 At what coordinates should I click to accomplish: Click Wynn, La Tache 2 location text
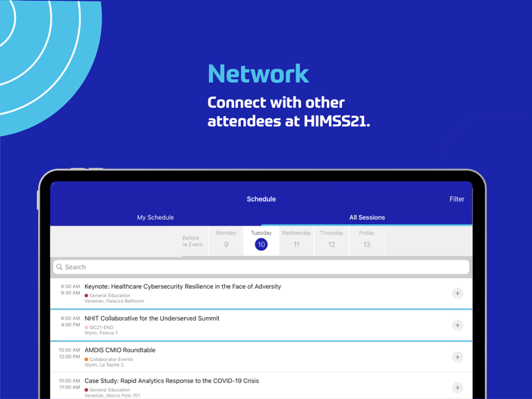(x=104, y=365)
